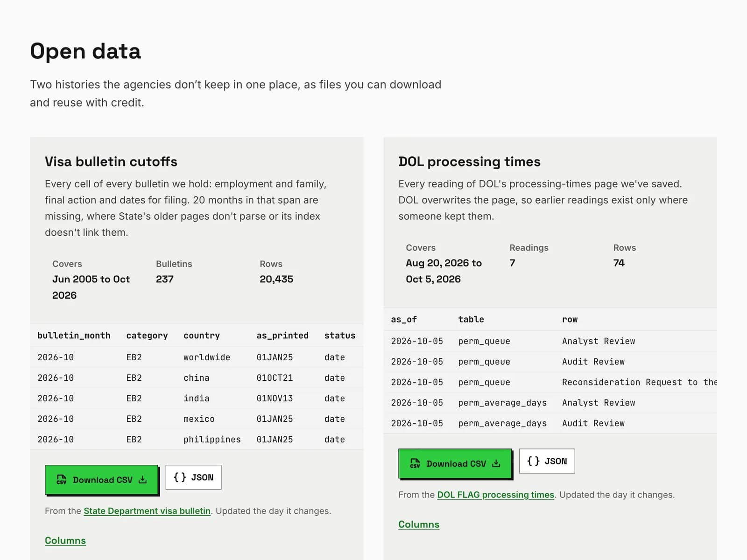Click visa bulletin Rows value 20,435
747x560 pixels.
pyautogui.click(x=276, y=279)
